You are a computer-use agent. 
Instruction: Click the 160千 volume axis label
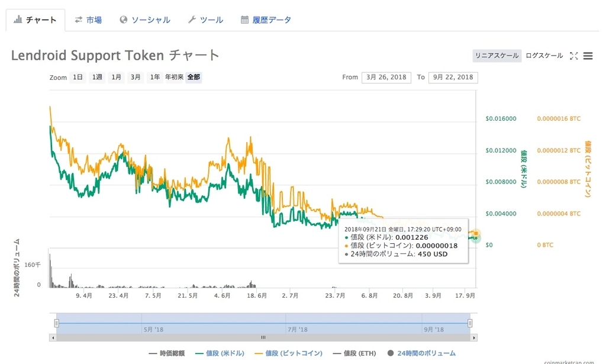click(33, 265)
